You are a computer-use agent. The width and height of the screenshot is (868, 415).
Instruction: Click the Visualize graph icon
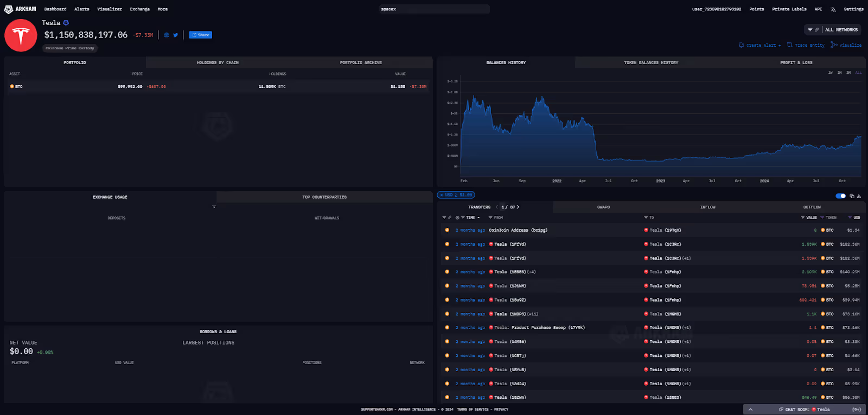click(834, 45)
